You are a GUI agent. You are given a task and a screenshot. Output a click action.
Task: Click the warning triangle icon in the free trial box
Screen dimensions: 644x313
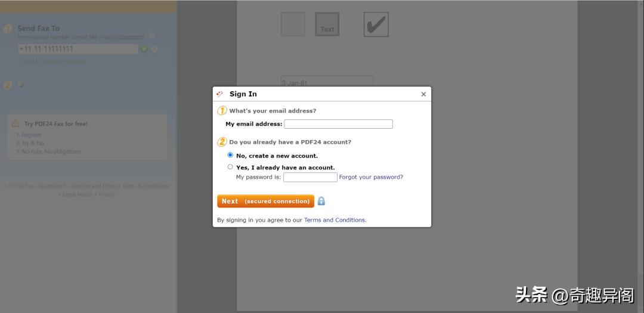pos(16,123)
